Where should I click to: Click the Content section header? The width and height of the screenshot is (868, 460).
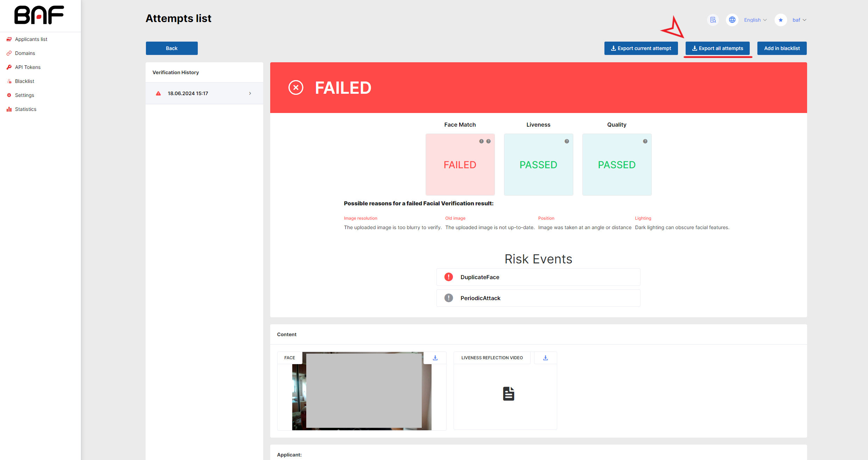point(287,334)
